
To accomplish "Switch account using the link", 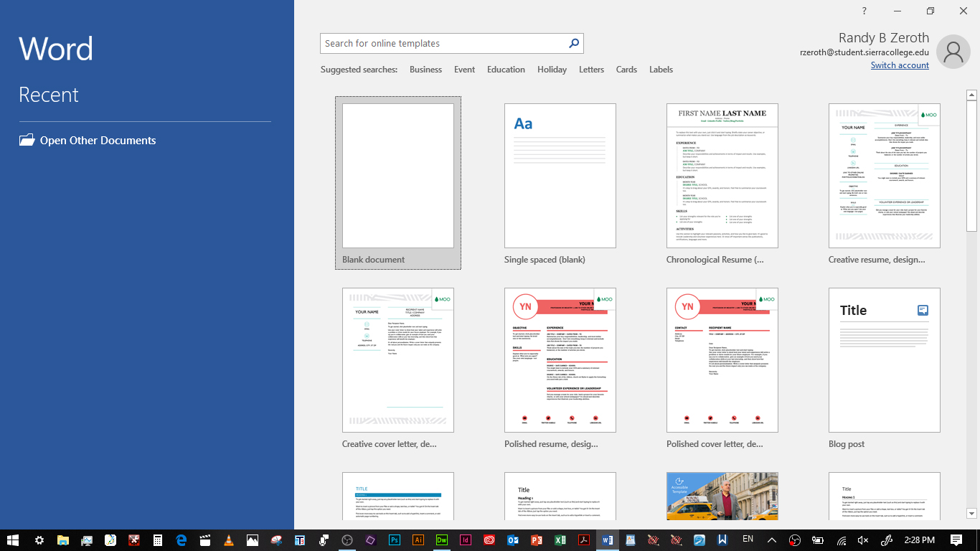I will 899,65.
